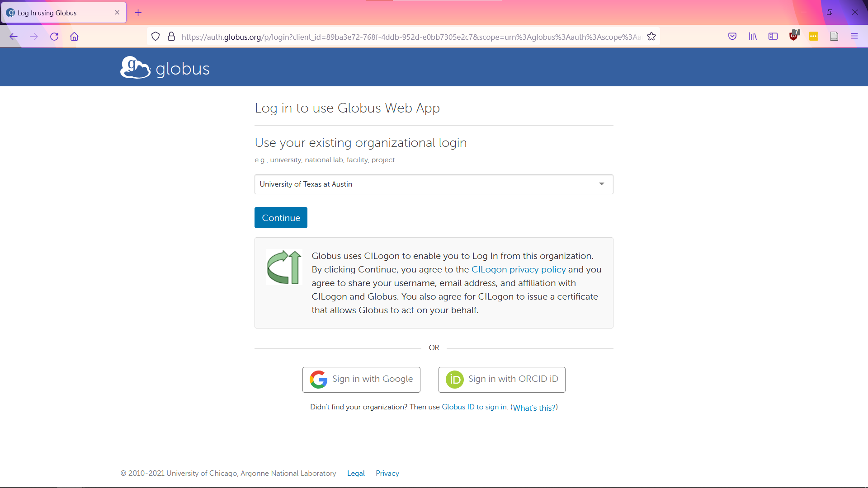Sign in with Google

point(361,380)
